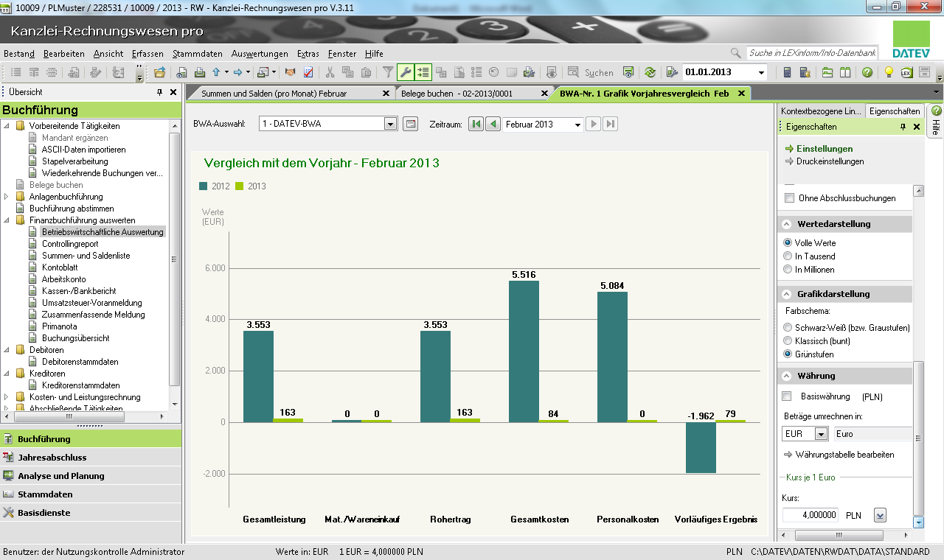Click the scissors cut icon

point(330,72)
